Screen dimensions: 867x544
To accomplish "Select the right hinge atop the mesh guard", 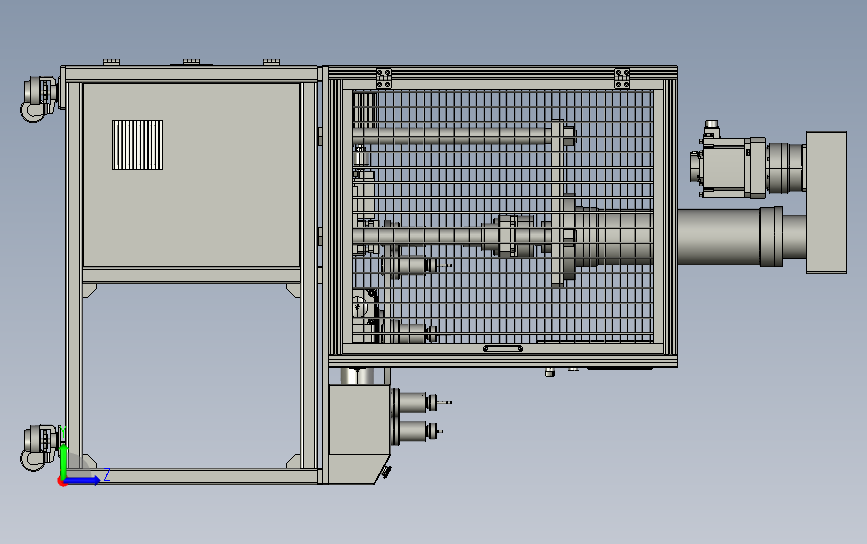I will [622, 78].
